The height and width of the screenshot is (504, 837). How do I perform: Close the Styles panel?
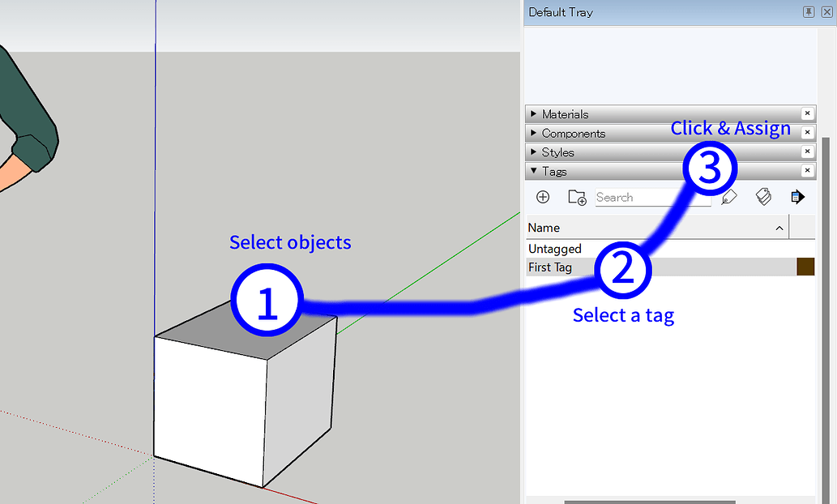(x=807, y=152)
